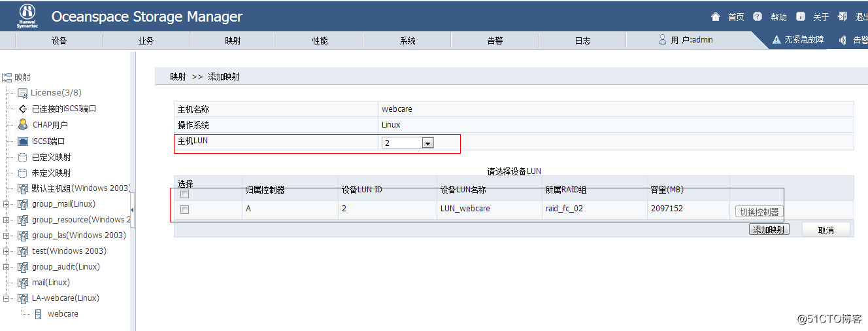Select 未定义映射 in the tree
The image size is (868, 331).
tap(52, 173)
